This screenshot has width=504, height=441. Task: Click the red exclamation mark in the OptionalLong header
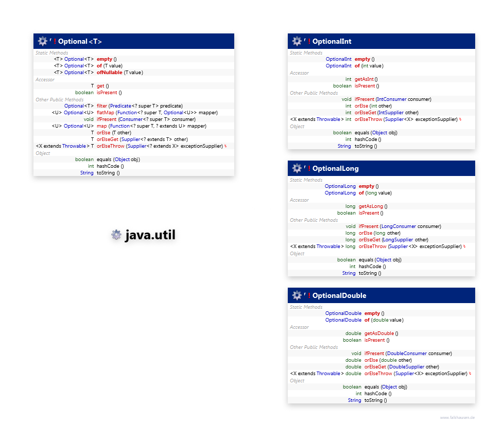point(309,169)
